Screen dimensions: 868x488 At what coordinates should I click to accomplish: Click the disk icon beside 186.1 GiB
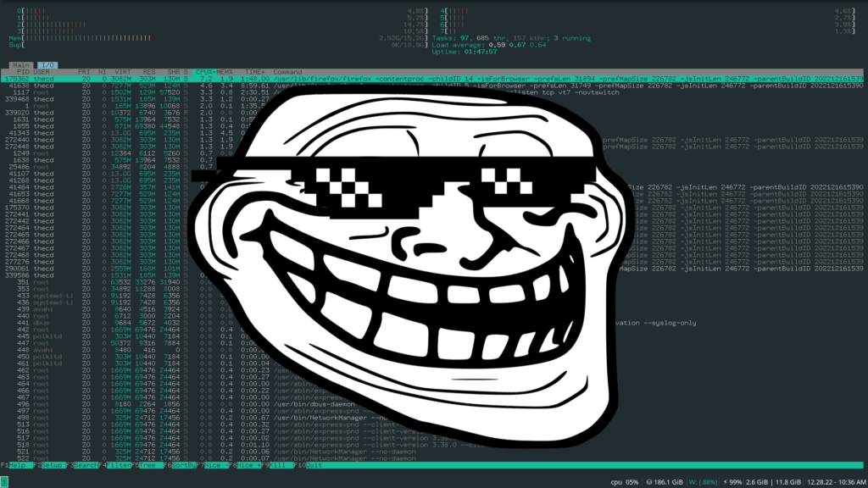pyautogui.click(x=649, y=482)
